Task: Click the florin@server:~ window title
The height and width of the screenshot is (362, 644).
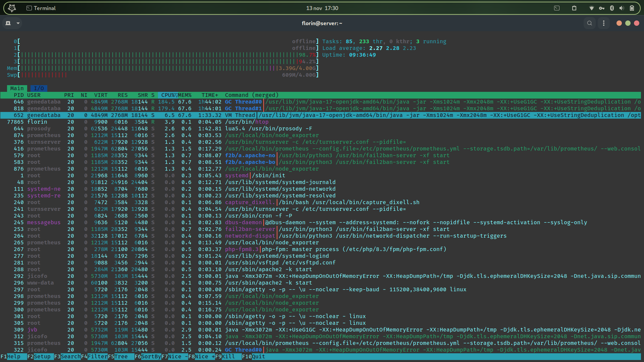Action: click(322, 23)
